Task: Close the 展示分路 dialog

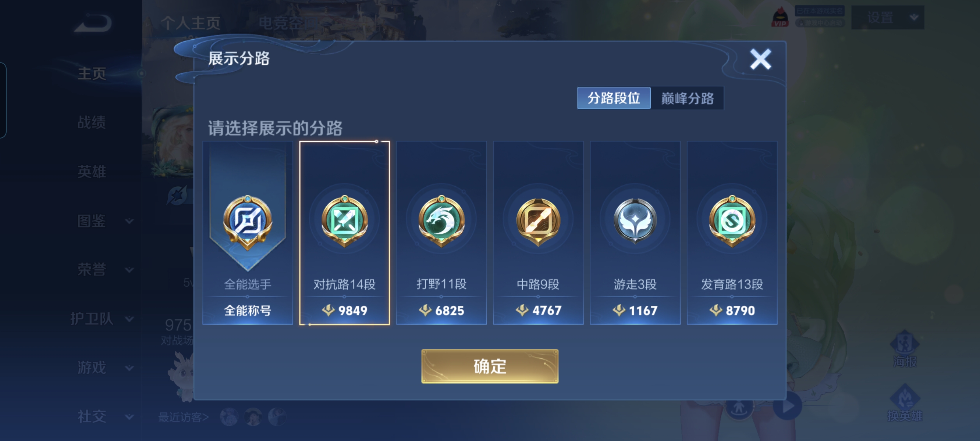Action: click(760, 59)
